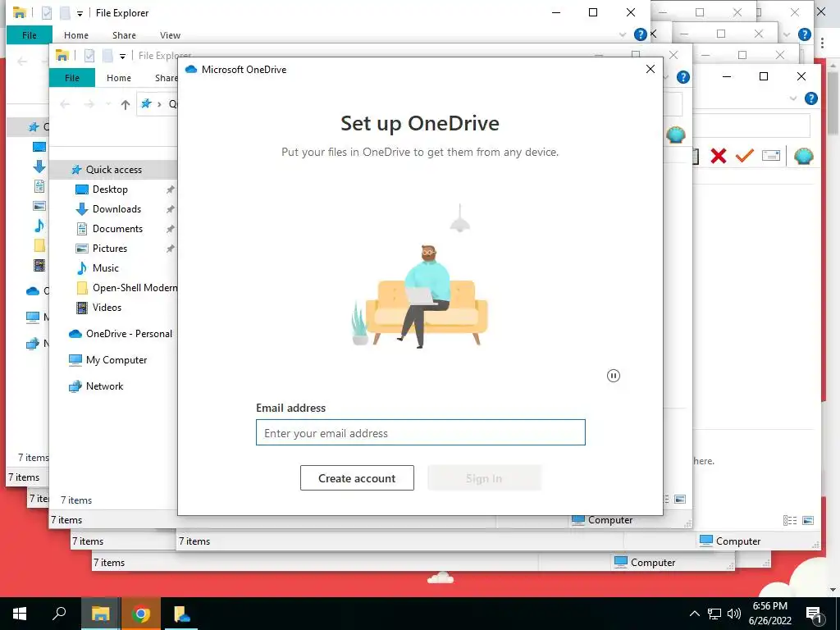This screenshot has height=630, width=840.
Task: Select OneDrive - Personal in the navigation tree
Action: pos(129,334)
